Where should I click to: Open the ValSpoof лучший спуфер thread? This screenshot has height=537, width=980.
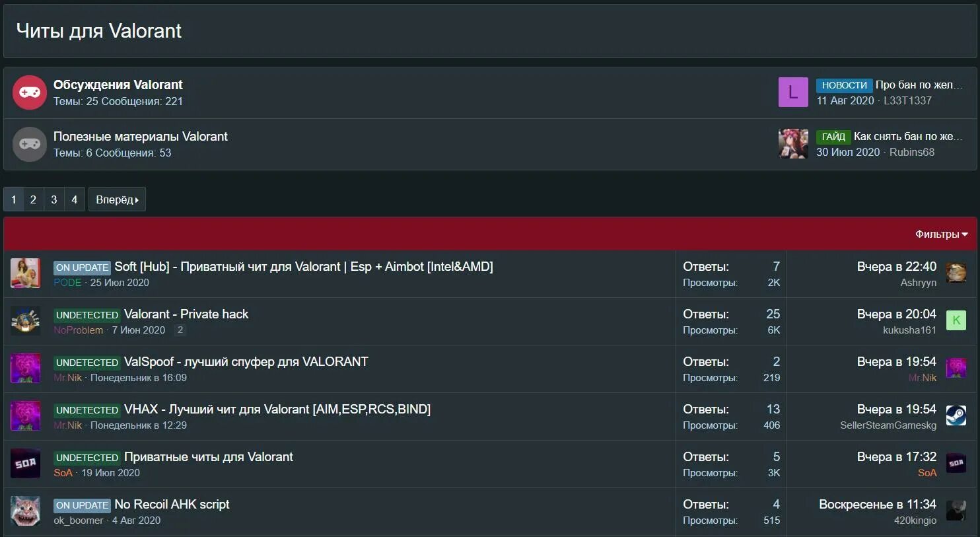pos(246,361)
